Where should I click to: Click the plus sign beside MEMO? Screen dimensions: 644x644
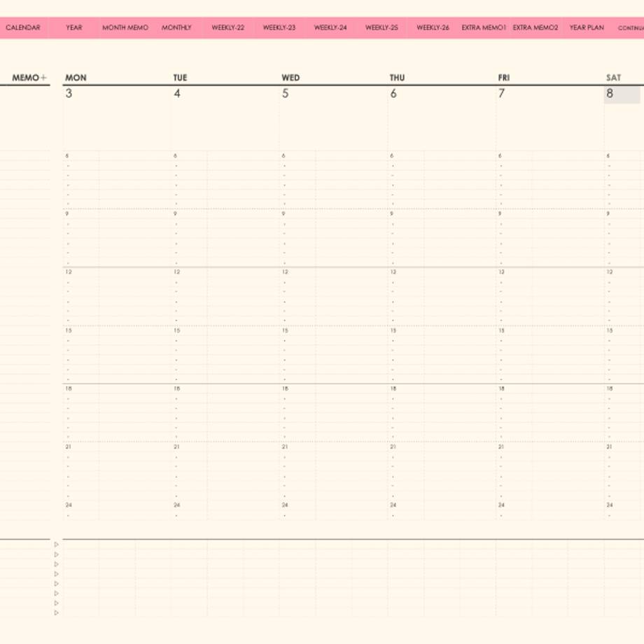coord(43,78)
